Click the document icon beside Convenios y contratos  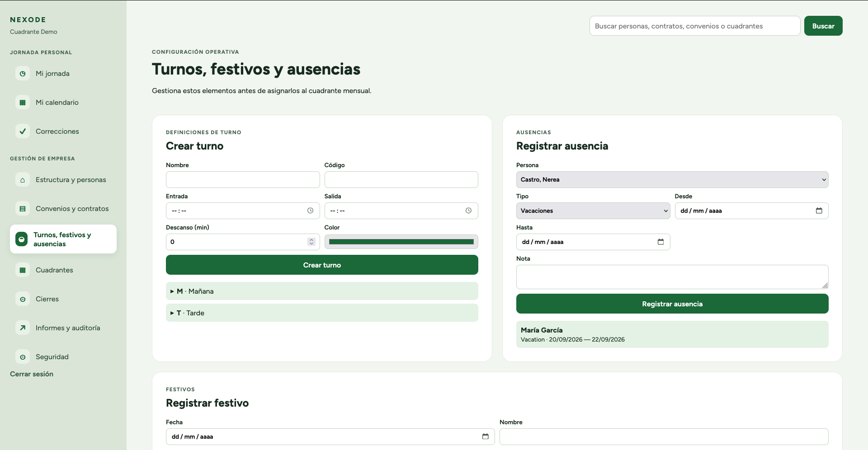(x=23, y=209)
